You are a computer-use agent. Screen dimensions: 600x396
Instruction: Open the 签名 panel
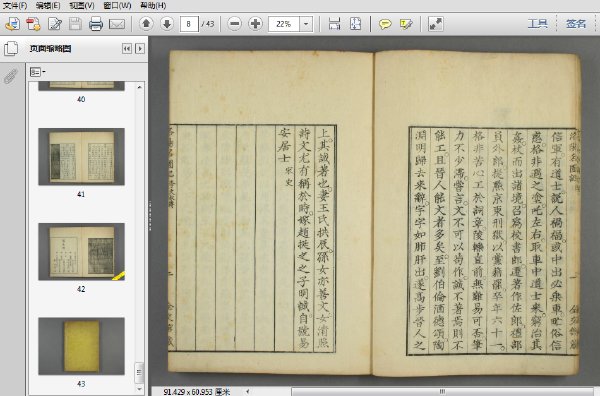(x=576, y=24)
